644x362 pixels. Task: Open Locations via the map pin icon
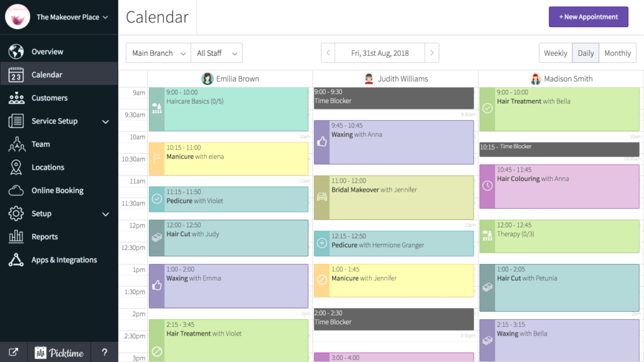click(x=16, y=167)
